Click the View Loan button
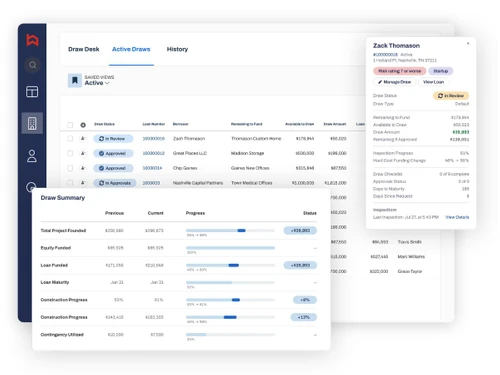 433,82
